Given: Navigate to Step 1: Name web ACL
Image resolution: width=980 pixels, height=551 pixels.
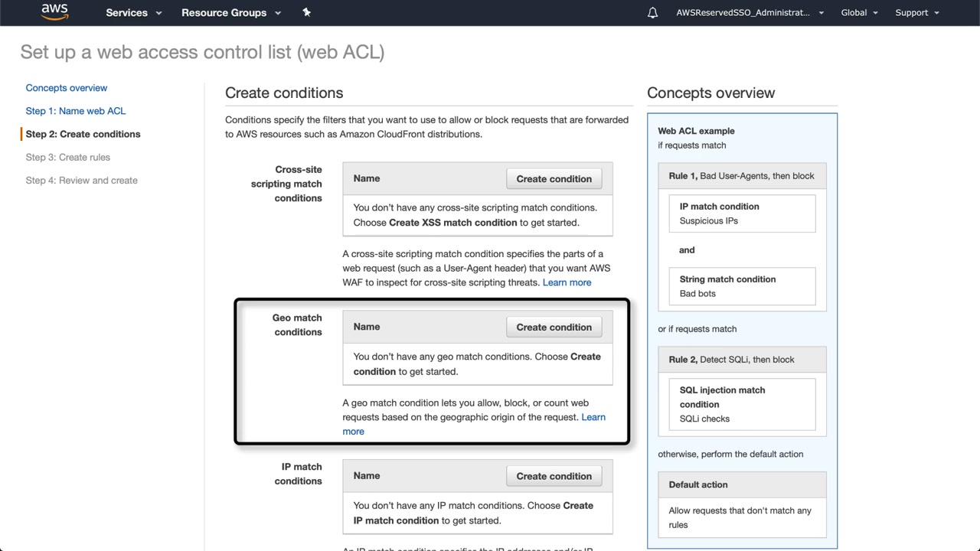Looking at the screenshot, I should point(76,111).
